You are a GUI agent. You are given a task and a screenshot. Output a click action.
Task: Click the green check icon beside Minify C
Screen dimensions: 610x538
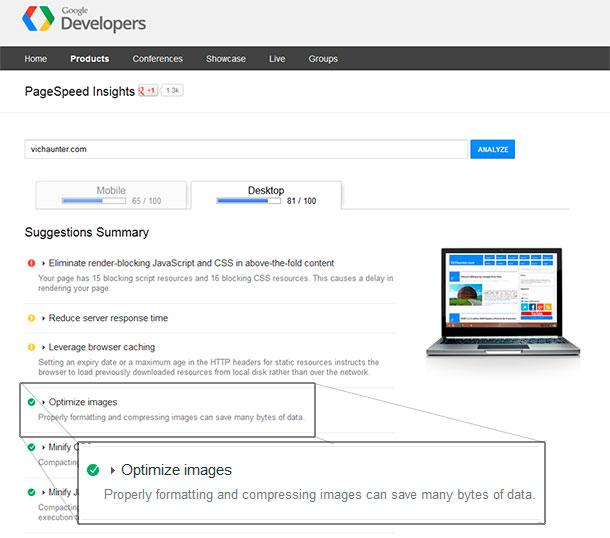32,447
